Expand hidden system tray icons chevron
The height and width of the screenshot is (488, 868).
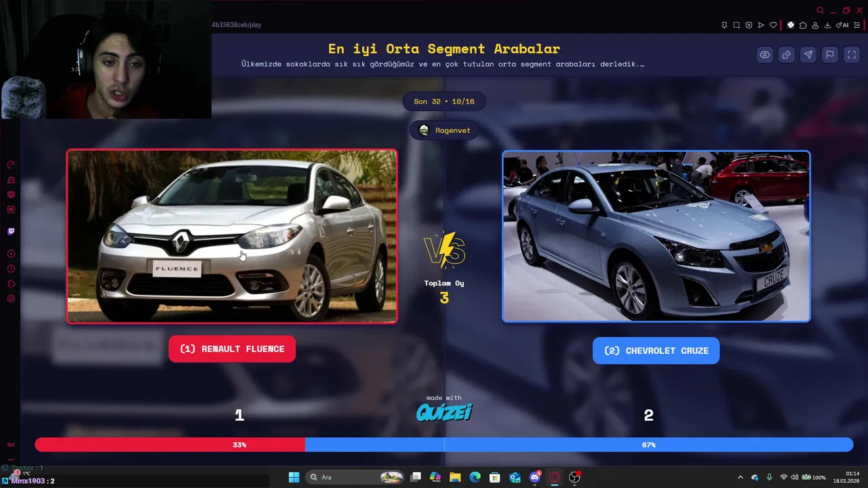[740, 477]
